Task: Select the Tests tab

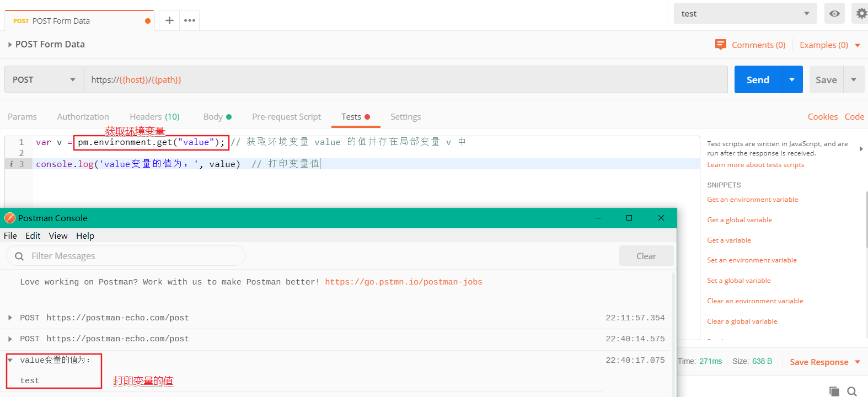Action: [356, 117]
